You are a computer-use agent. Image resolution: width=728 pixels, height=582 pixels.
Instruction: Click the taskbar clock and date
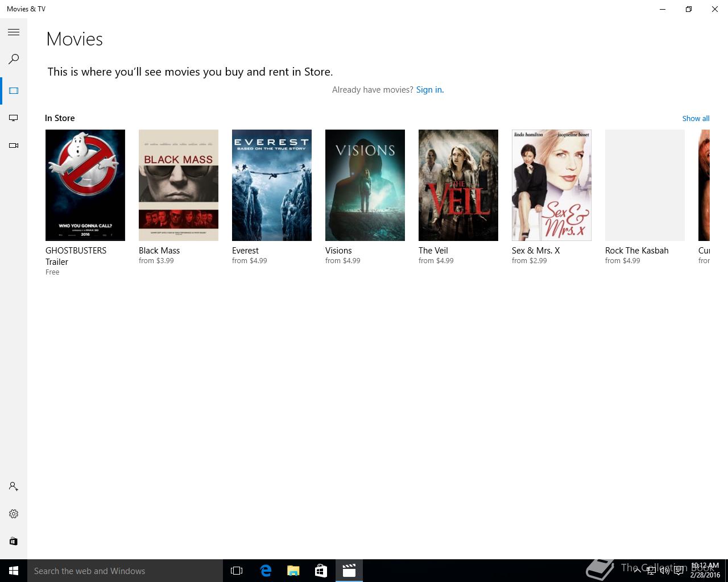coord(705,571)
